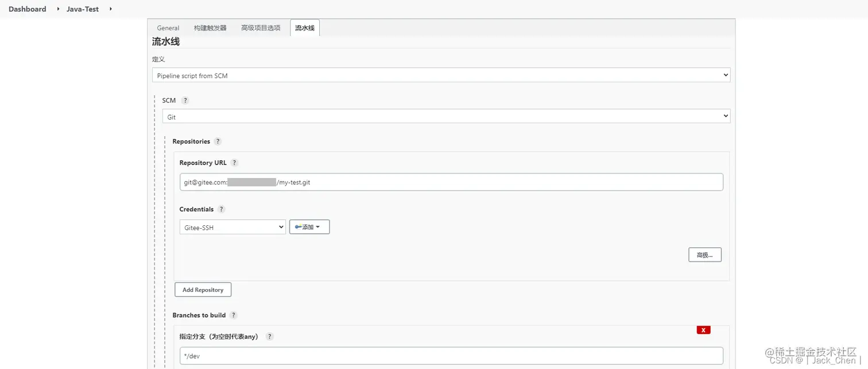Switch to the 构建触发器 tab
The height and width of the screenshot is (369, 868).
coord(210,28)
